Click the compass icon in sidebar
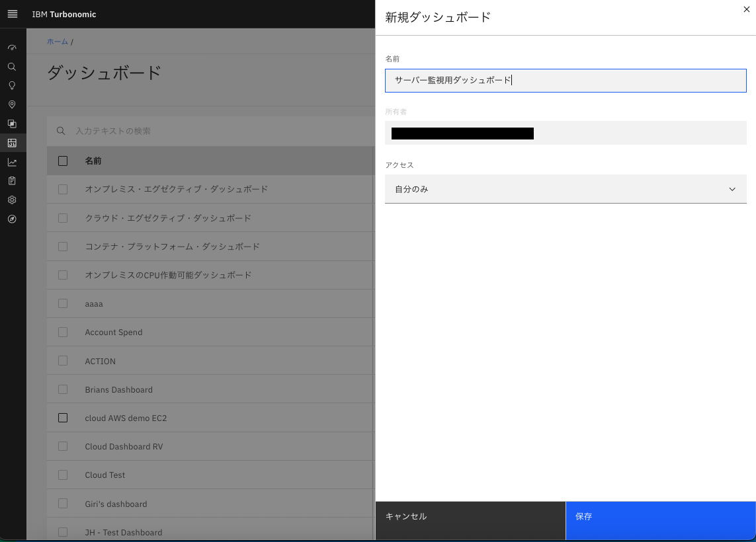Screen dimensions: 756x542 point(12,219)
